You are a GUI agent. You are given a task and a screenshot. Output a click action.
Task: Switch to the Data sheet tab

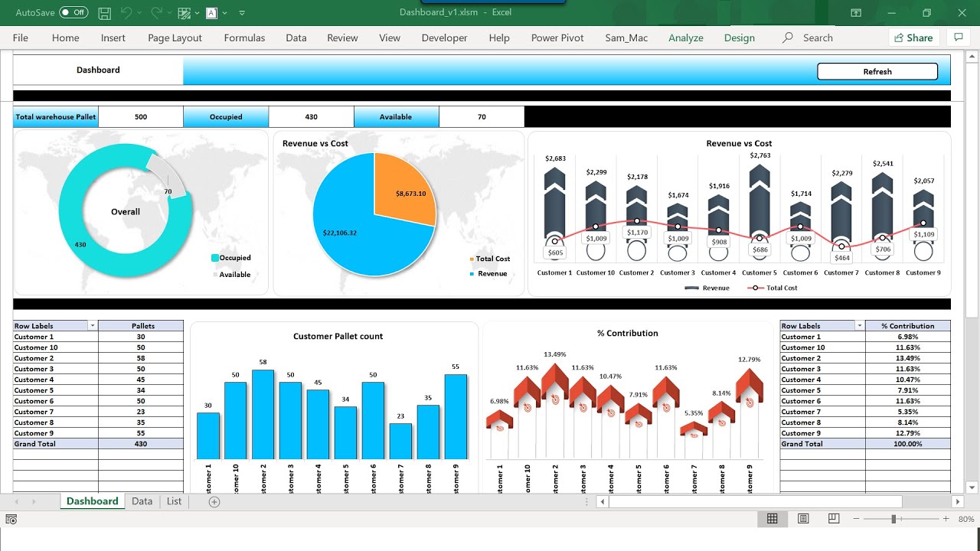point(142,501)
